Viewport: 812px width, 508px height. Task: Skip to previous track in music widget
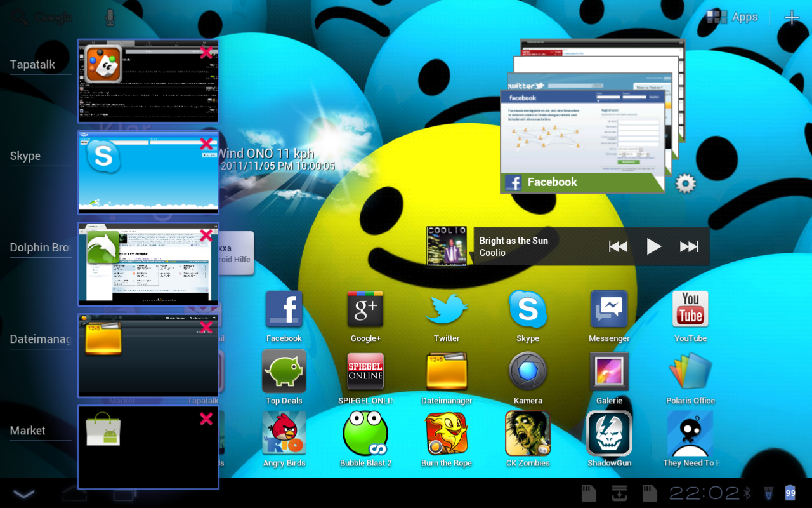618,246
